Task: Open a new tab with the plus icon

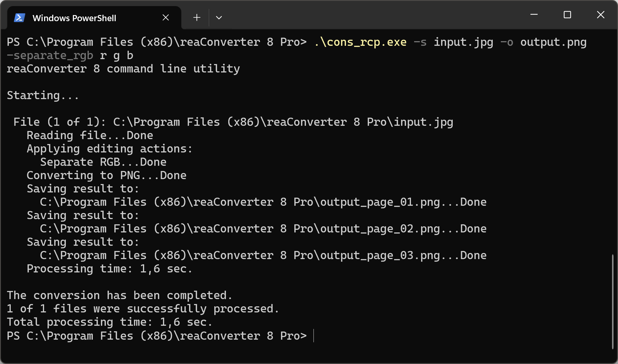Action: pyautogui.click(x=197, y=18)
